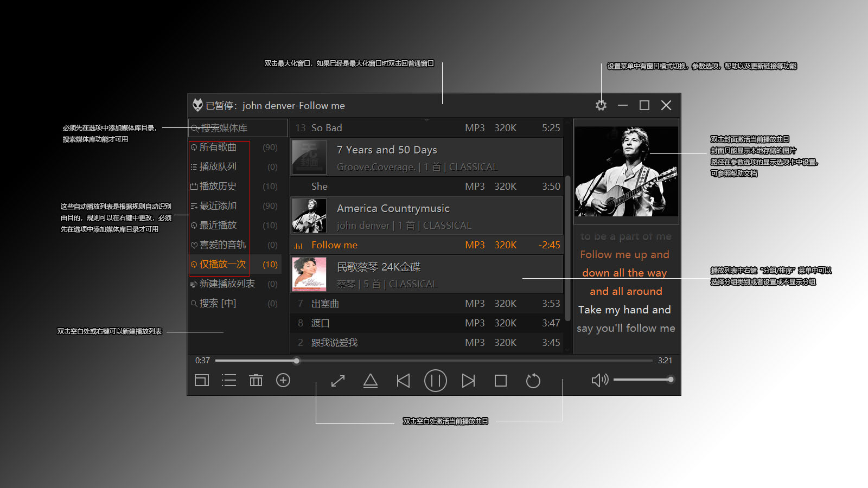This screenshot has height=488, width=868.
Task: Close the player window
Action: [x=666, y=105]
